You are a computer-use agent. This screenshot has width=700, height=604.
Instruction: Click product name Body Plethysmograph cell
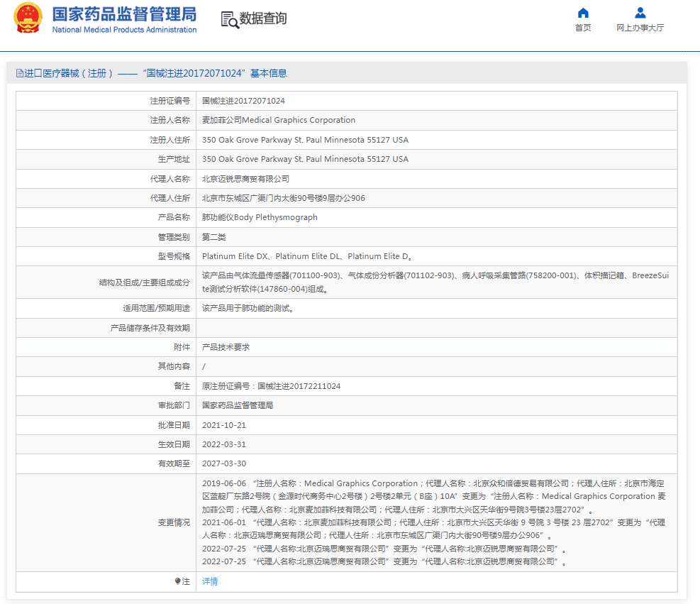(x=260, y=217)
